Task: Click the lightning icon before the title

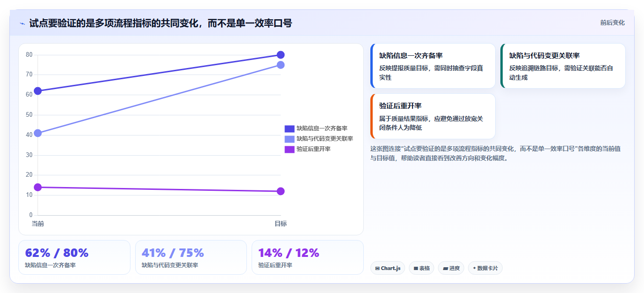Action: 23,23
